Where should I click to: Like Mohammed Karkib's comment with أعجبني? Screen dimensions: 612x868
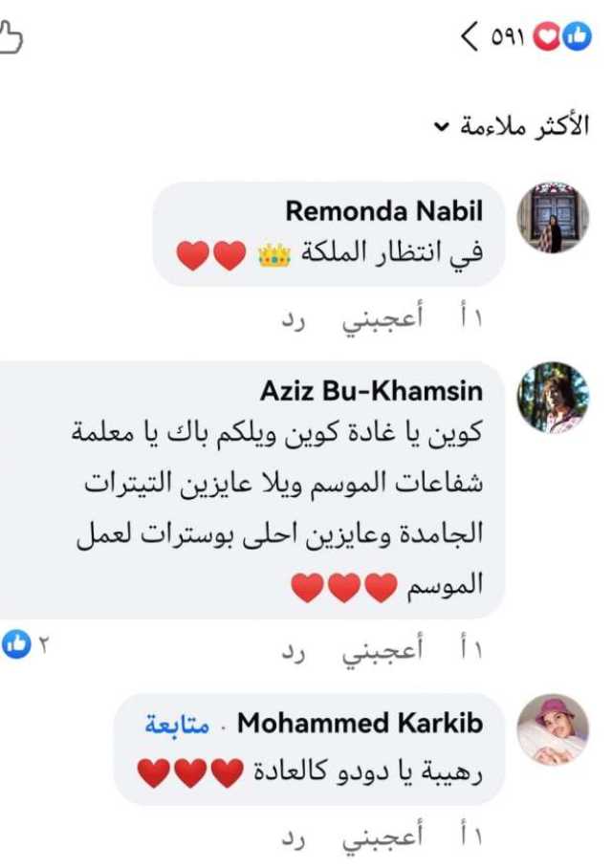[382, 836]
